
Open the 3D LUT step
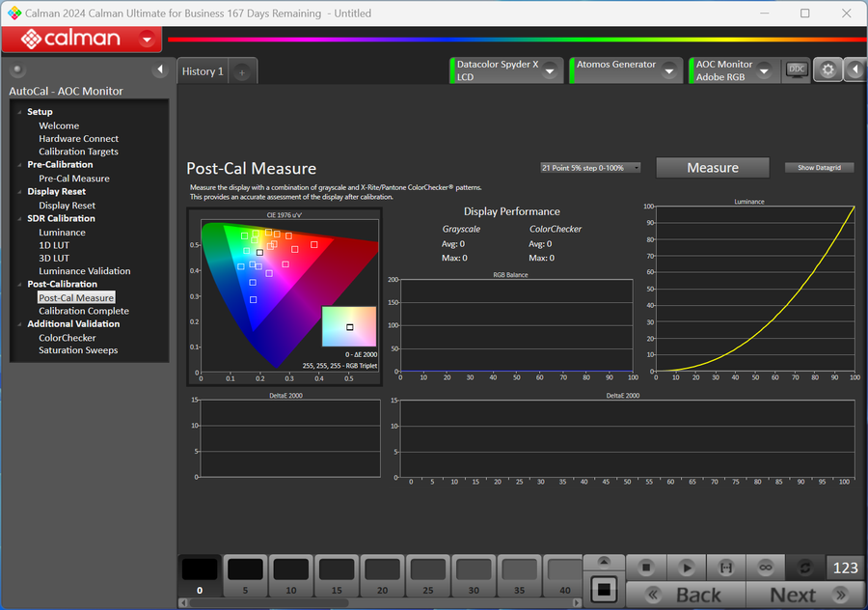(54, 258)
